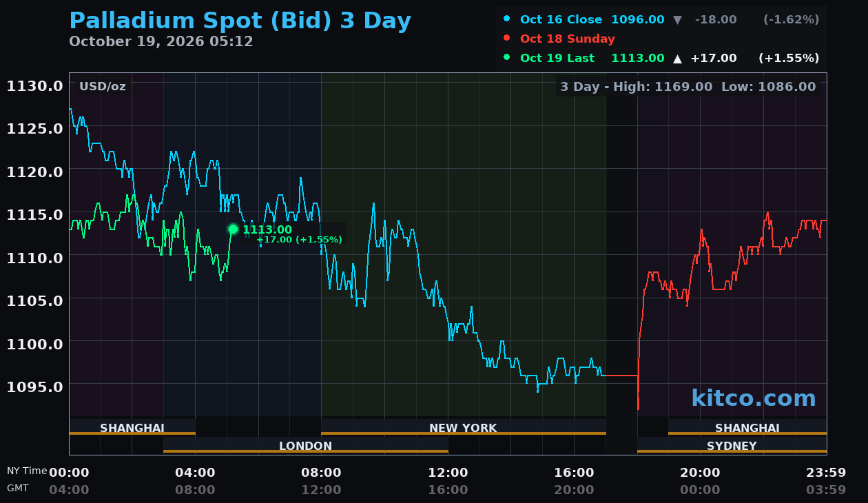This screenshot has height=503, width=868.
Task: Click the 'USD/oz' unit label
Action: tap(103, 87)
